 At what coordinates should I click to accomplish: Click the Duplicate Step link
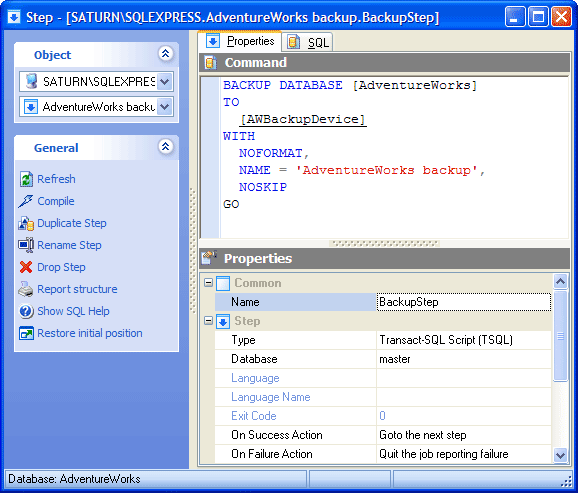tap(72, 223)
